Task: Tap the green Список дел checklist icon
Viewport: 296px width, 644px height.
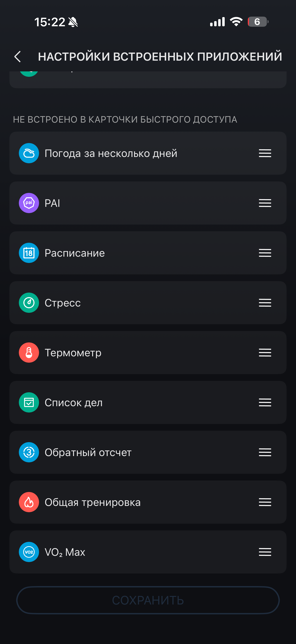Action: click(x=29, y=402)
